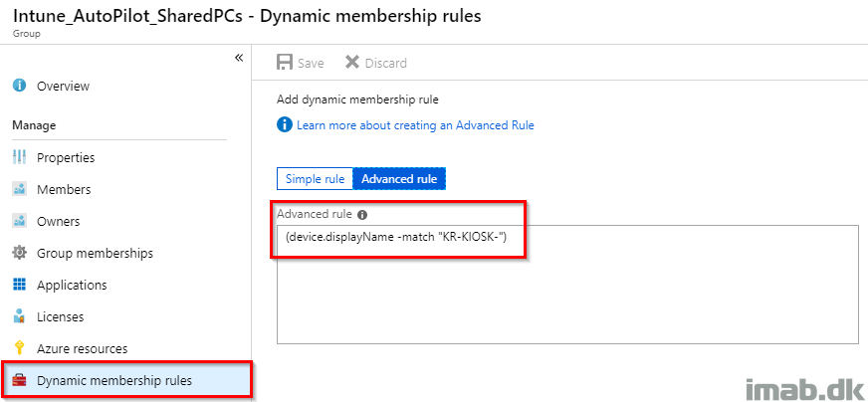Switch to Simple rule mode
This screenshot has height=402, width=868.
[x=315, y=179]
